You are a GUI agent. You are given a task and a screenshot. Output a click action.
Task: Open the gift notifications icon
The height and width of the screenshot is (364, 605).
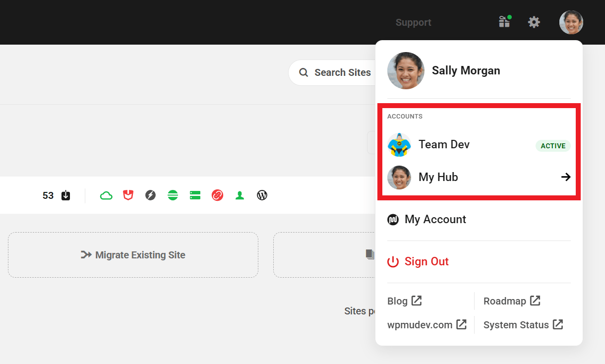pos(504,22)
